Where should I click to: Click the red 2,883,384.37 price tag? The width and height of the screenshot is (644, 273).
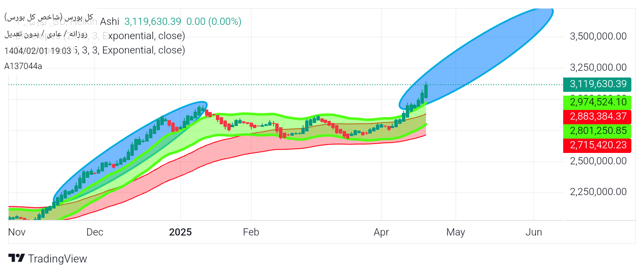point(598,117)
